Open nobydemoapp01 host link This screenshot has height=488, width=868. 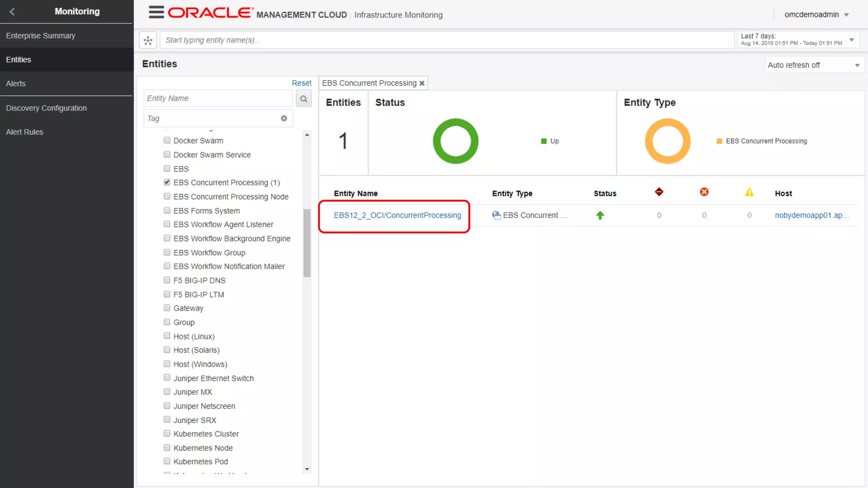pos(812,215)
